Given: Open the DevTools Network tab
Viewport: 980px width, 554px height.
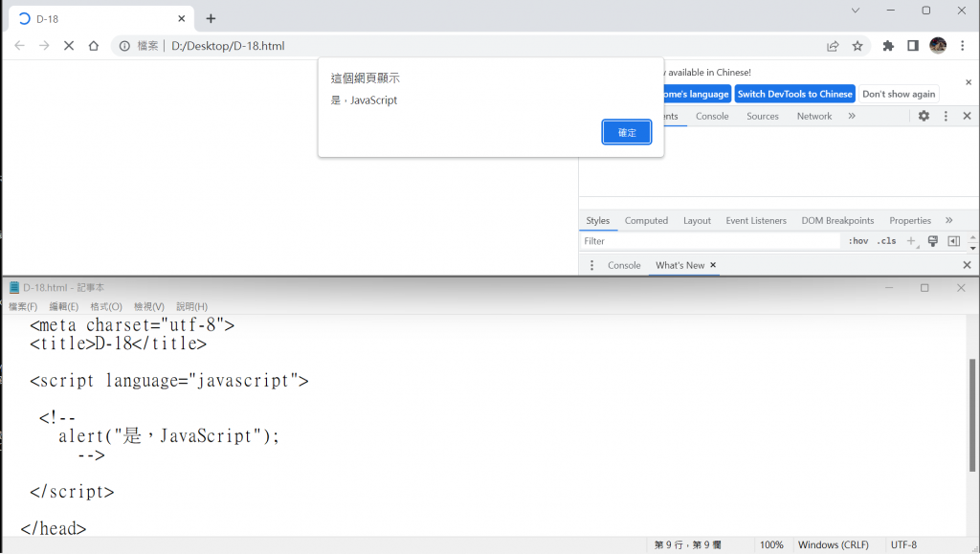Looking at the screenshot, I should 814,116.
